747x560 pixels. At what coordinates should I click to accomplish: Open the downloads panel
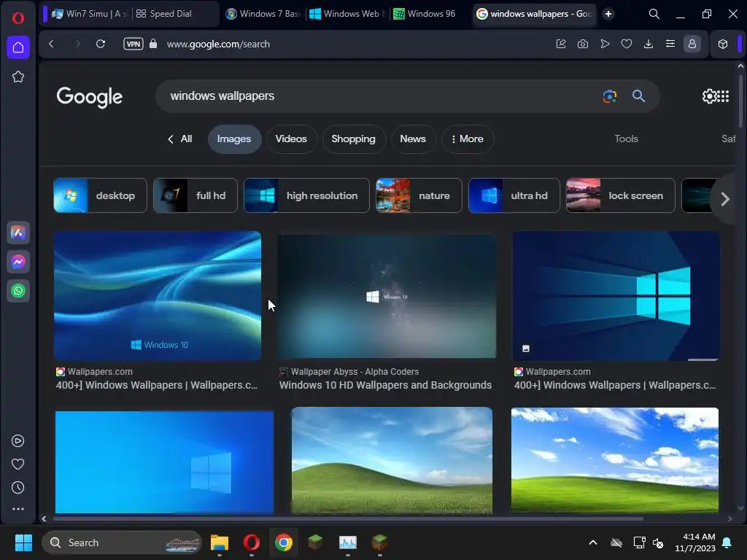click(x=649, y=44)
